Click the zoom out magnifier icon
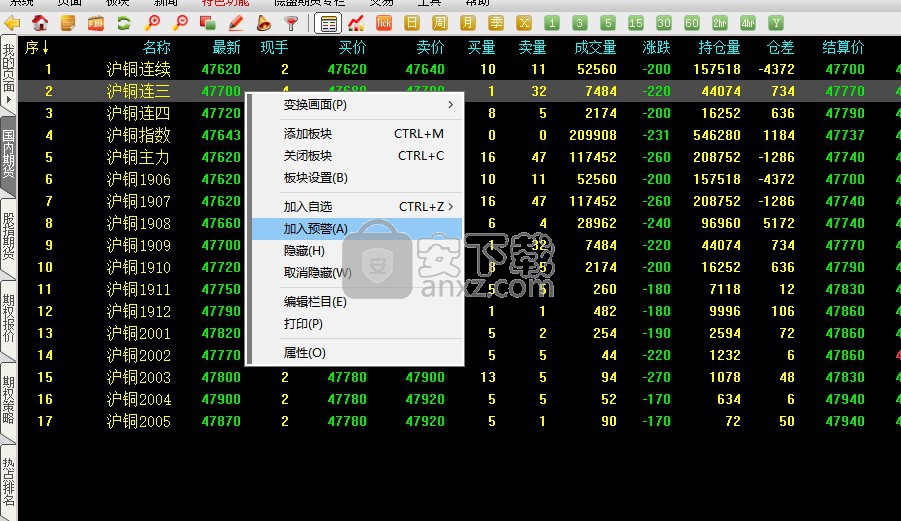The height and width of the screenshot is (521, 901). coord(180,24)
